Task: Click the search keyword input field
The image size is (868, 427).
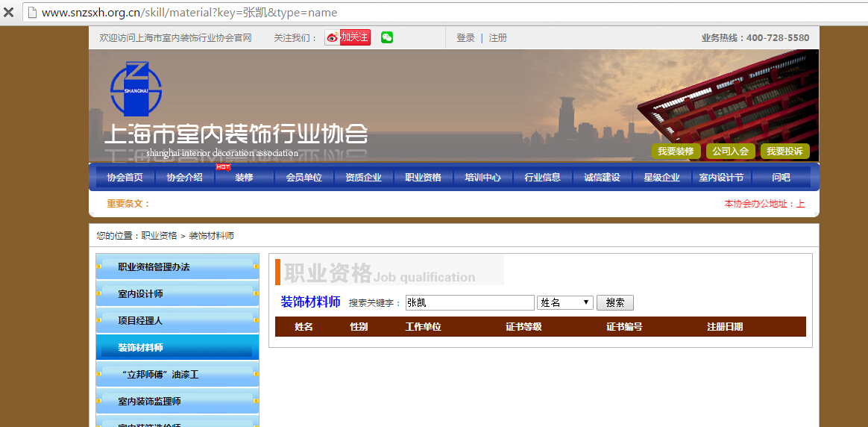Action: coord(470,302)
